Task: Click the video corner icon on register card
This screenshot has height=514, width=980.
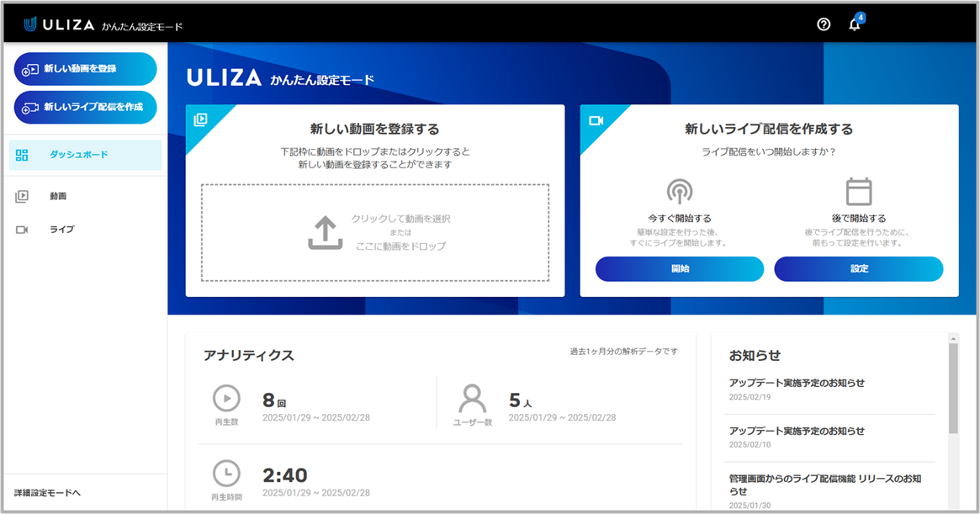Action: coord(200,119)
